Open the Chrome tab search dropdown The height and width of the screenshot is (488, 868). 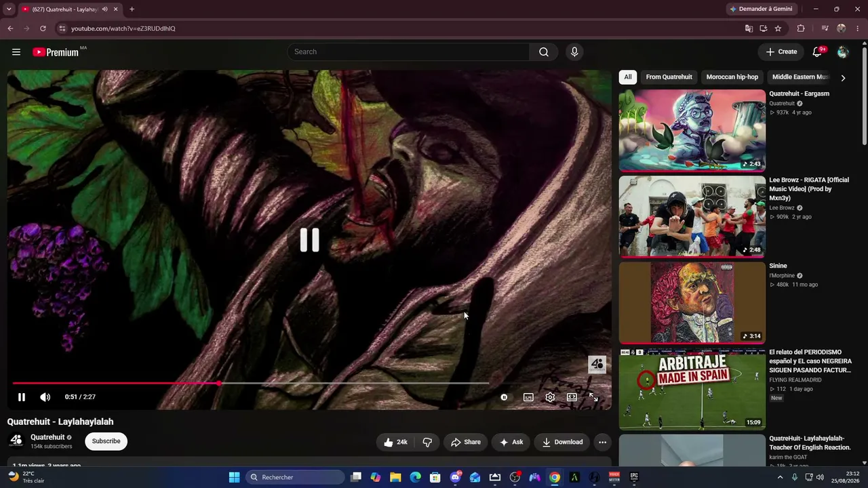(9, 9)
